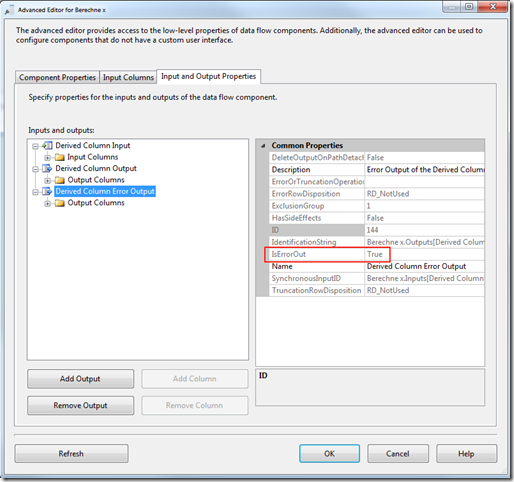Click the Add Output button
Screen dimensions: 514x482
80,379
